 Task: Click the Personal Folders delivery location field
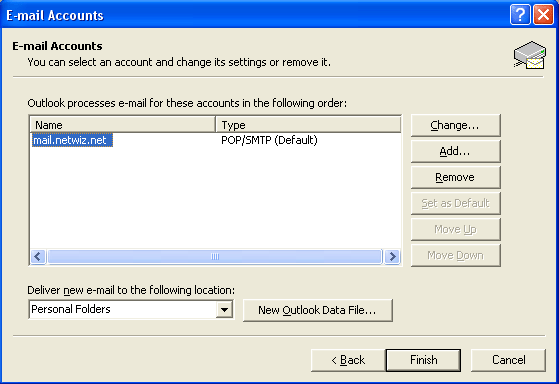[x=131, y=309]
